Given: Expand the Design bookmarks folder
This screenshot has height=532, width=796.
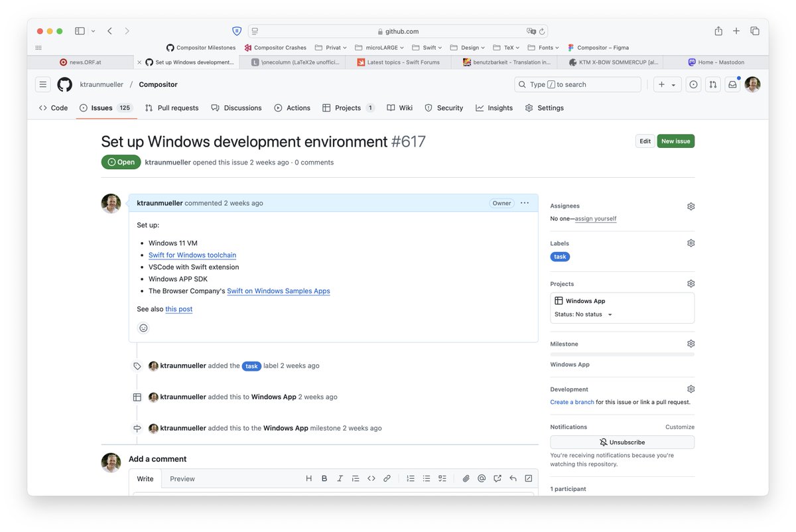Looking at the screenshot, I should (x=467, y=48).
